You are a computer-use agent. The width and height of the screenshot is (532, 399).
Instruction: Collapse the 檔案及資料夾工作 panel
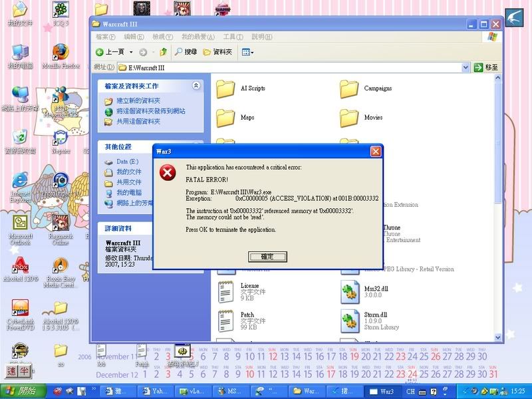196,86
